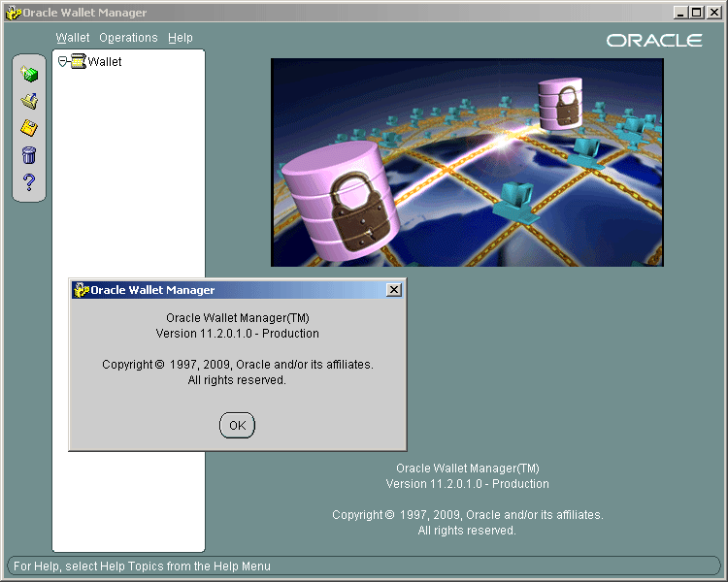728x582 pixels.
Task: Click the Help question mark icon
Action: point(29,182)
